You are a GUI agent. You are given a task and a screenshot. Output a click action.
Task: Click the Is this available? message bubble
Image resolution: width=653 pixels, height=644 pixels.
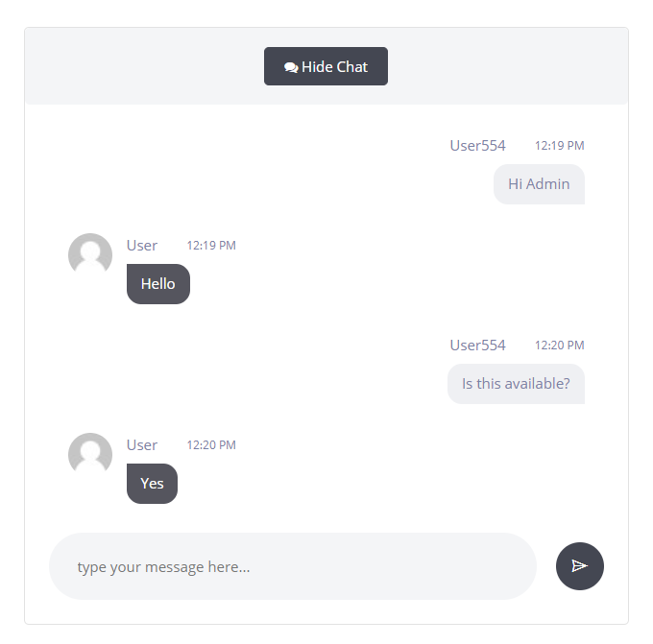(x=516, y=384)
